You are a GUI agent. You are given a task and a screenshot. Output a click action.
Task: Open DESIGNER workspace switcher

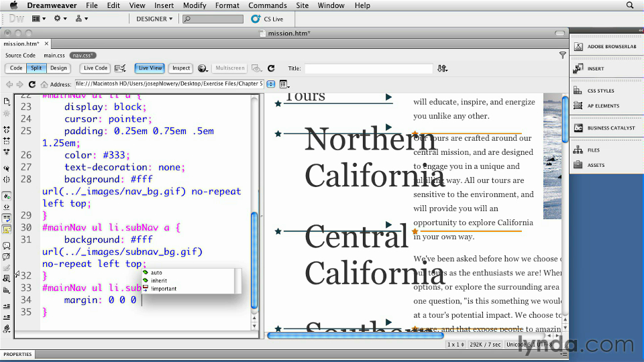tap(154, 19)
